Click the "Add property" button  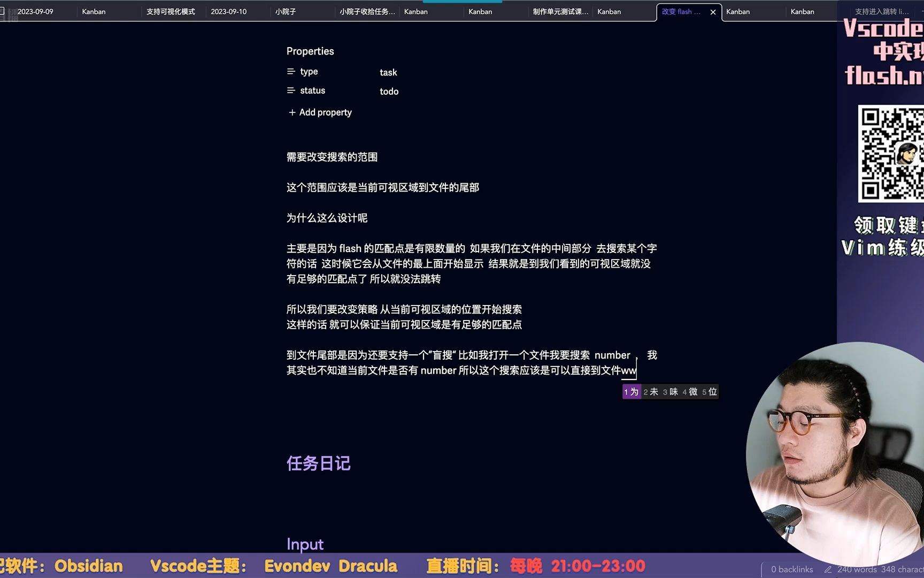tap(325, 112)
